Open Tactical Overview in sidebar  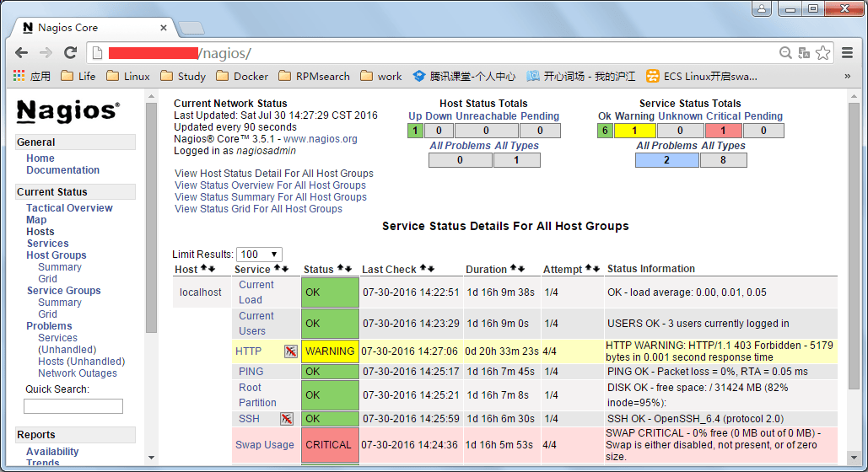tap(69, 208)
